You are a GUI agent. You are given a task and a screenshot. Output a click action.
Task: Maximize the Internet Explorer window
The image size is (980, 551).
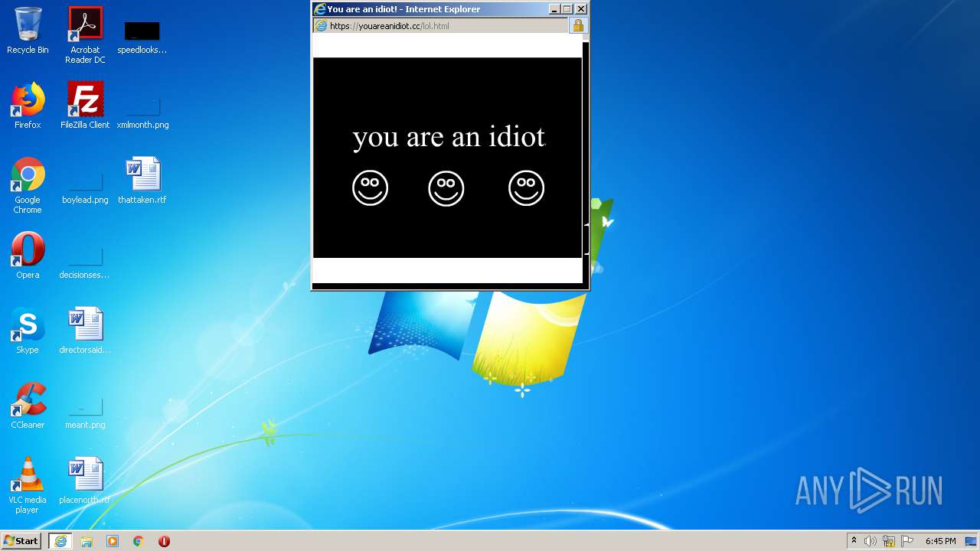tap(567, 9)
